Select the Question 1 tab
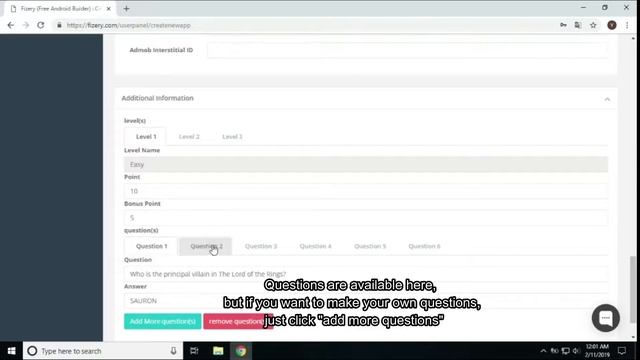This screenshot has height=360, width=640. (x=151, y=246)
